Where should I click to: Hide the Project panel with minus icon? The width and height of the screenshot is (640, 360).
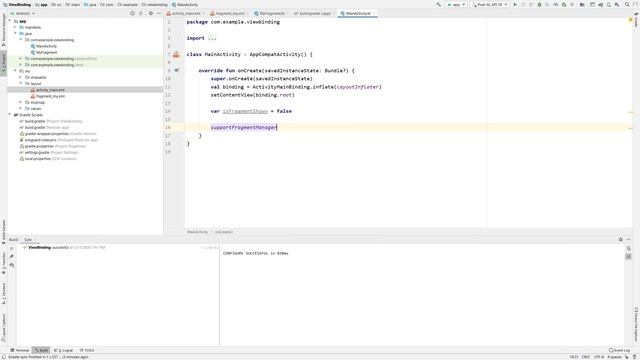click(x=159, y=13)
